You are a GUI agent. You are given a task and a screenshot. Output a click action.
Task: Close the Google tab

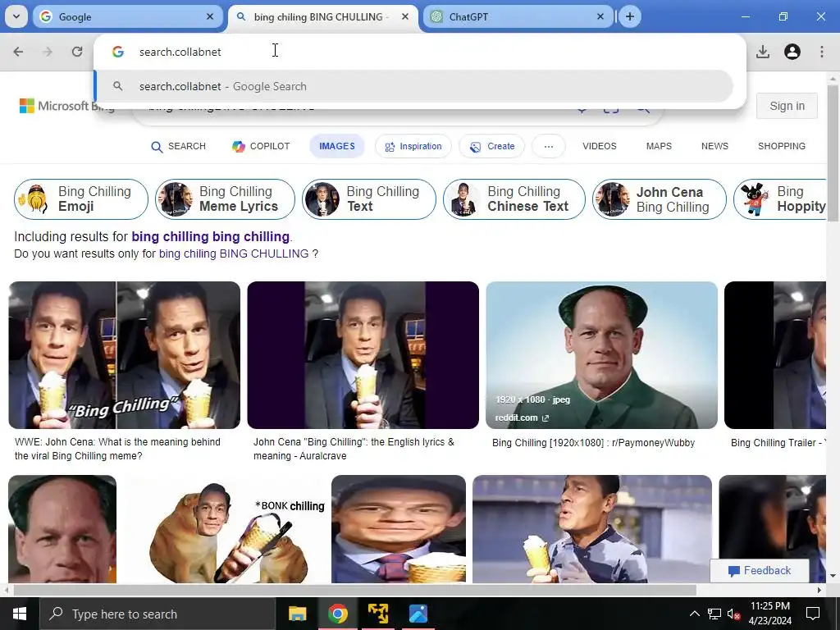(210, 16)
